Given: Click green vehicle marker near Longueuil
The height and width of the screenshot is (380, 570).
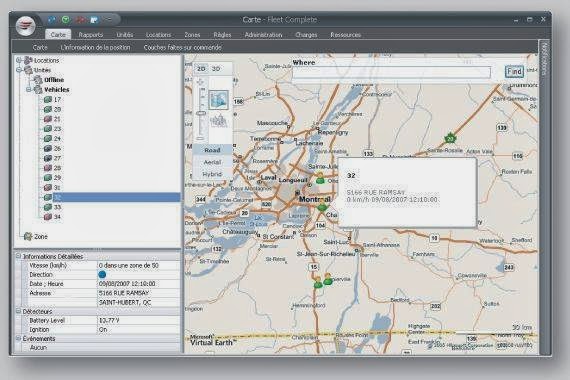Looking at the screenshot, I should (x=320, y=179).
